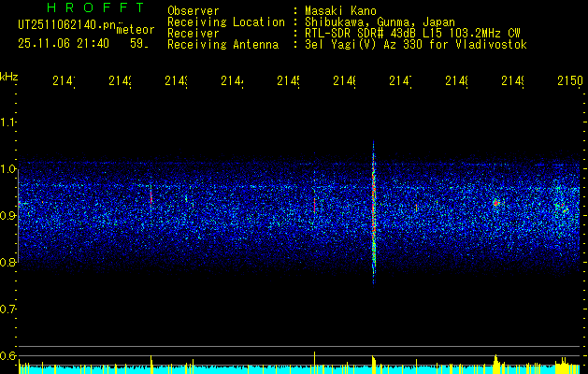The image size is (588, 374).
Task: Click the 1.1 frequency axis label
Action: point(8,122)
